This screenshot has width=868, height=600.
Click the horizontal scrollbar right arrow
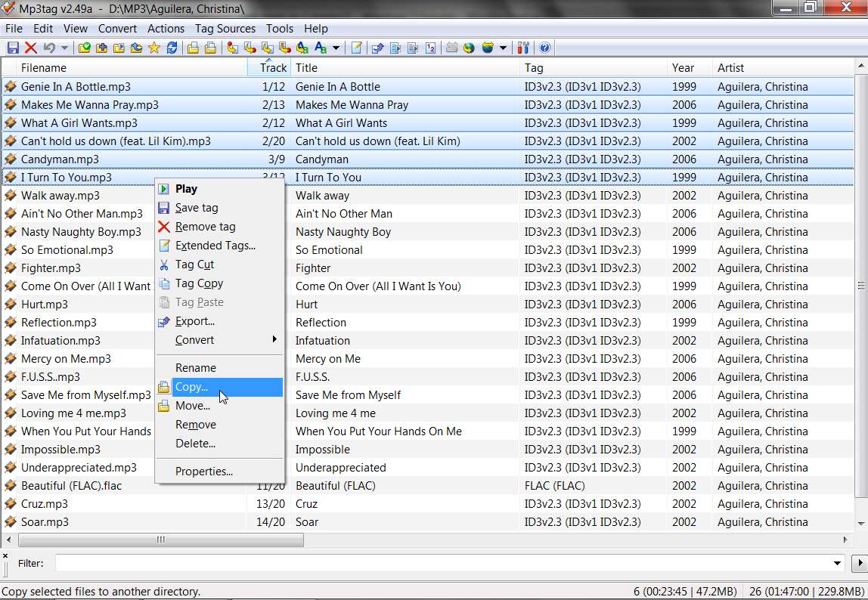coord(845,540)
